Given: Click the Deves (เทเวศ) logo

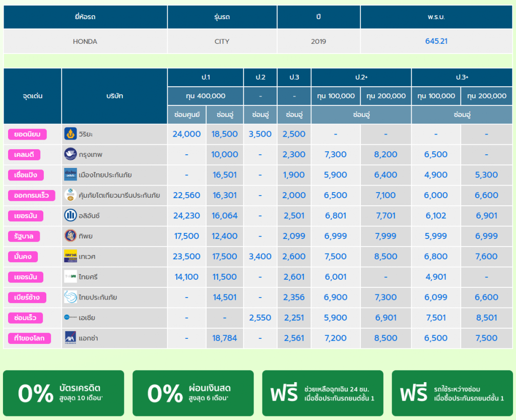Looking at the screenshot, I should point(71,257).
